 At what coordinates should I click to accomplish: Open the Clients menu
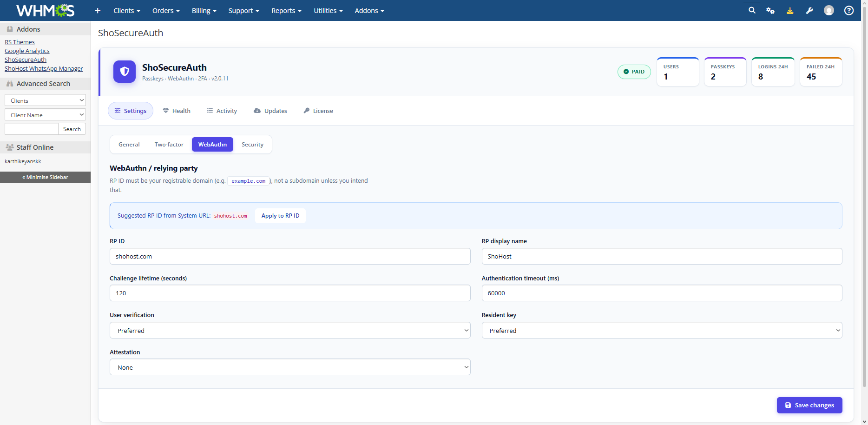tap(126, 11)
